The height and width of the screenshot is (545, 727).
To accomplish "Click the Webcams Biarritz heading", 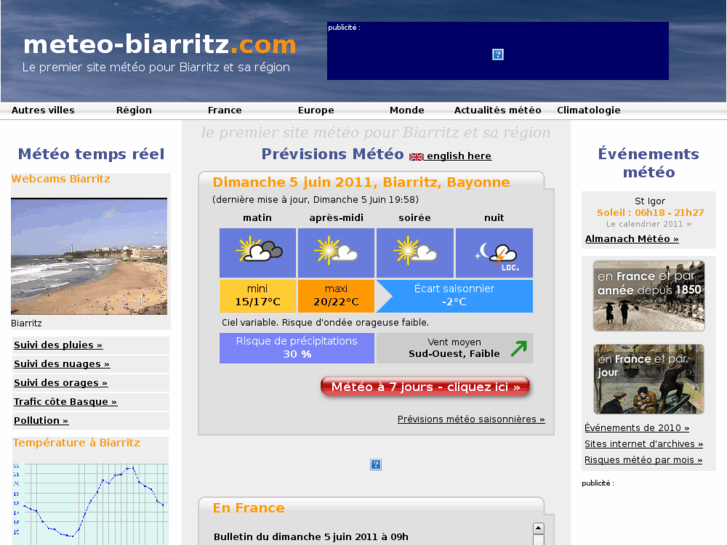I will tap(61, 179).
